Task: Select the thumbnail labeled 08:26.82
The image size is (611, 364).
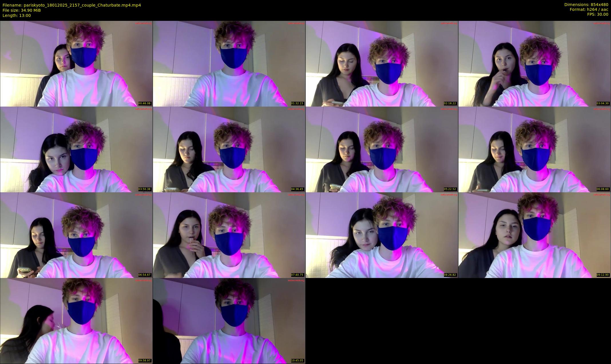Action: 382,235
